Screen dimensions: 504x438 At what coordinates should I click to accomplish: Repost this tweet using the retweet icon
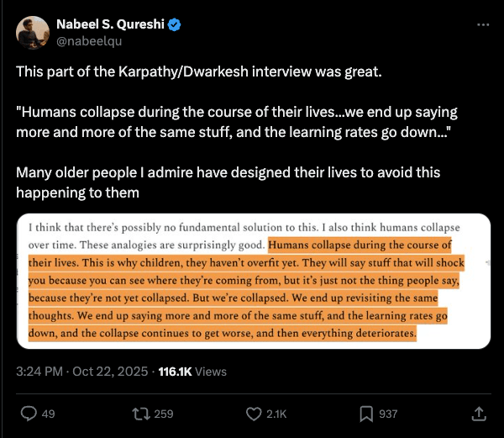(140, 413)
